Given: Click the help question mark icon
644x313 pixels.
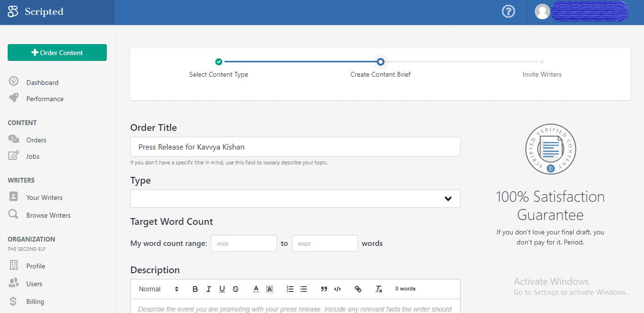Looking at the screenshot, I should (x=508, y=12).
